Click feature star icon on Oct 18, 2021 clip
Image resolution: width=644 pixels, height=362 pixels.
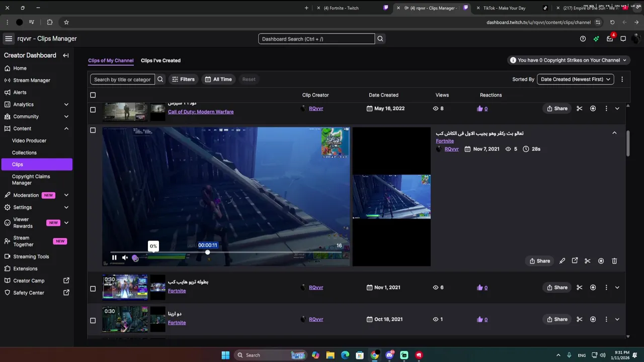pos(593,319)
